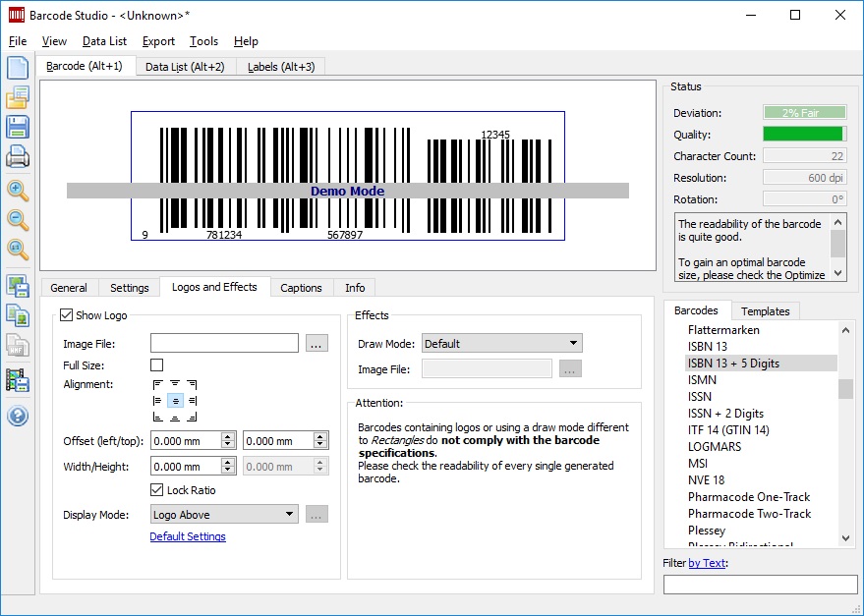Print the barcode
This screenshot has width=864, height=616.
coord(16,156)
